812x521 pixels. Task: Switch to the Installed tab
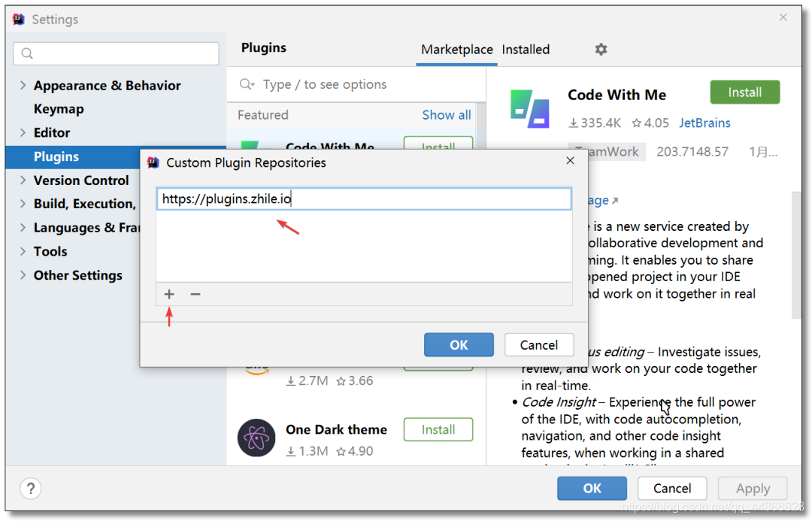click(526, 50)
